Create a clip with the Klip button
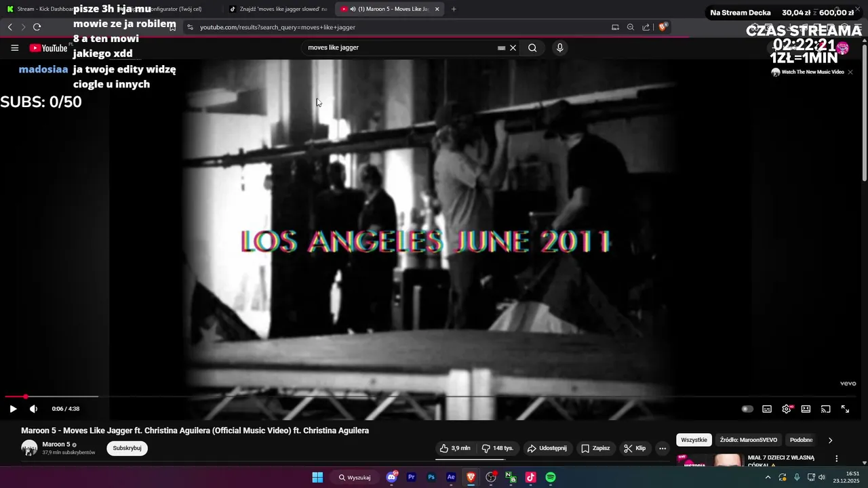This screenshot has width=868, height=488. (635, 448)
